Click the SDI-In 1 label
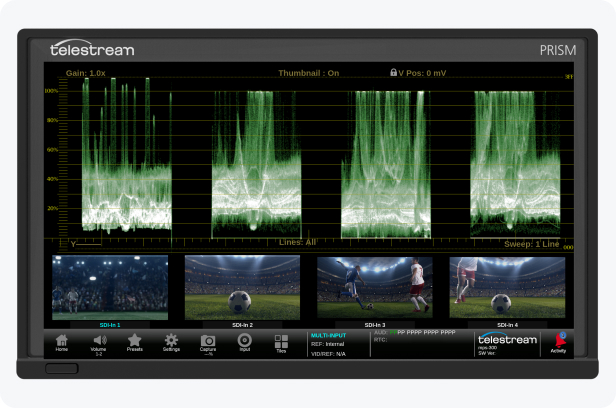The height and width of the screenshot is (408, 616). [110, 325]
